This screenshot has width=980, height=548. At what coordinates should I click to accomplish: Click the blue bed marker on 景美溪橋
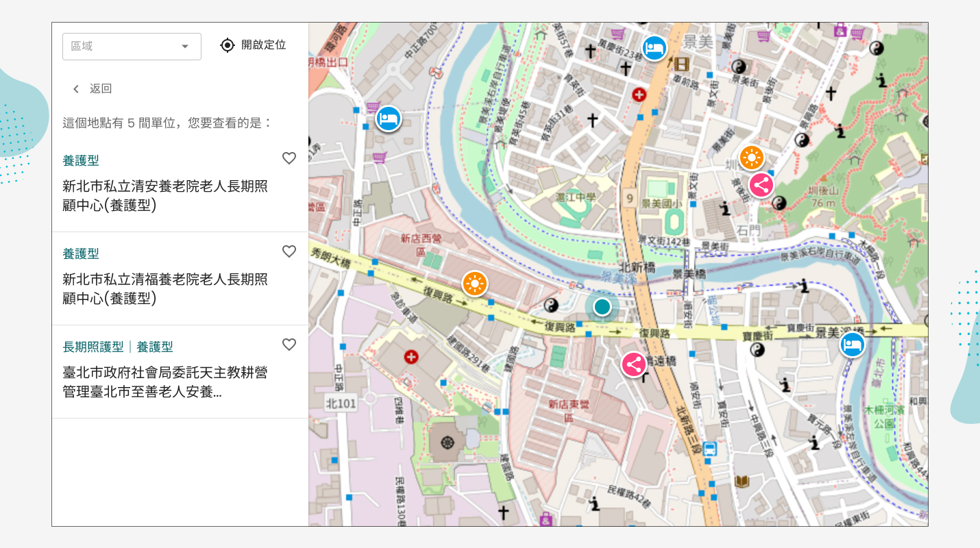point(852,344)
